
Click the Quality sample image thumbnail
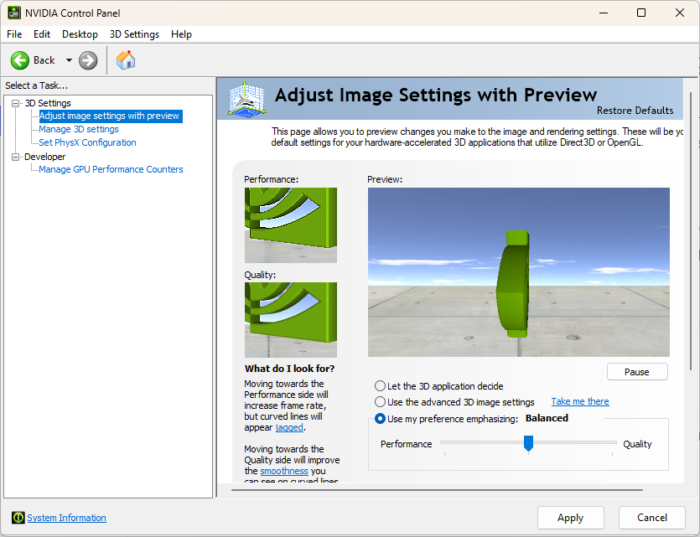pos(290,319)
